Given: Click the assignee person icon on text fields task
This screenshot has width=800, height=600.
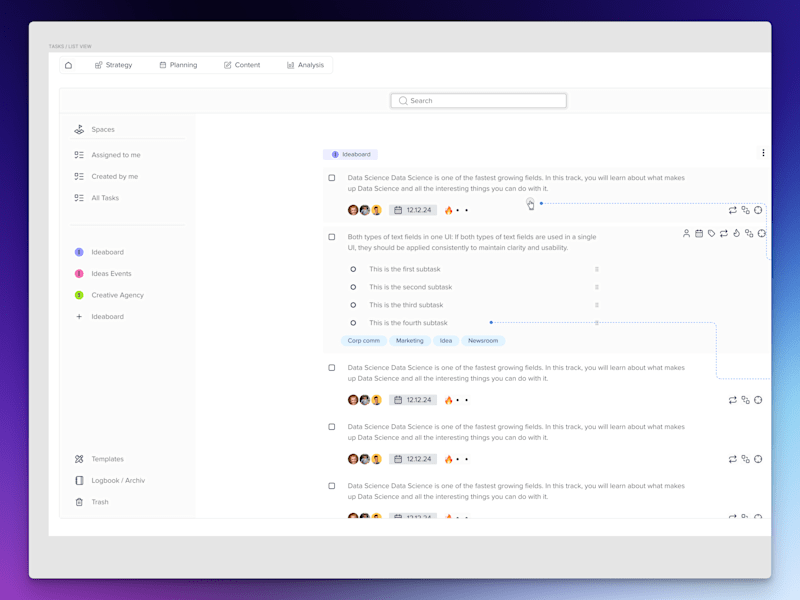Looking at the screenshot, I should (686, 234).
